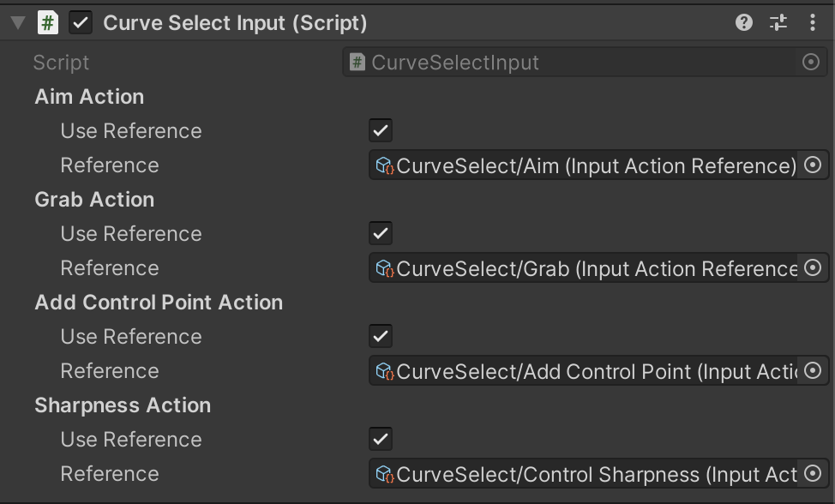This screenshot has height=504, width=835.
Task: Open the component three-dot options menu
Action: (813, 23)
